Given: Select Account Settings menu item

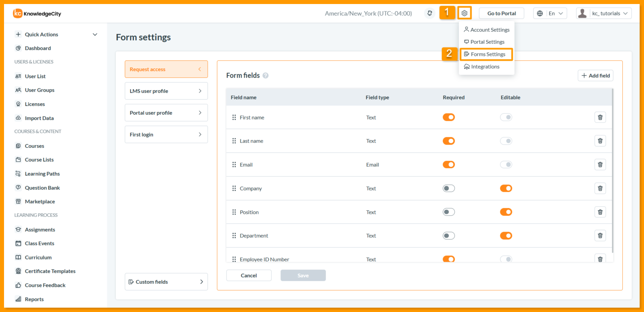Looking at the screenshot, I should (487, 30).
